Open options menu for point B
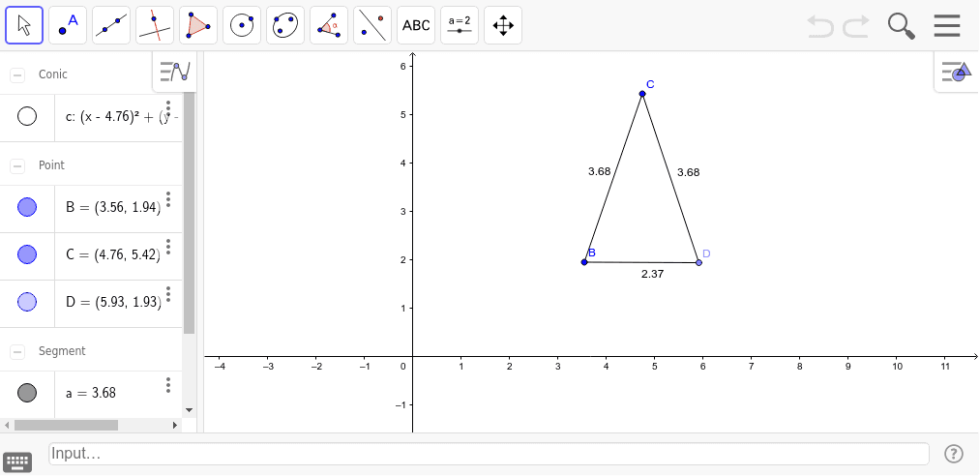Viewport: 980px width, 476px height. [168, 199]
